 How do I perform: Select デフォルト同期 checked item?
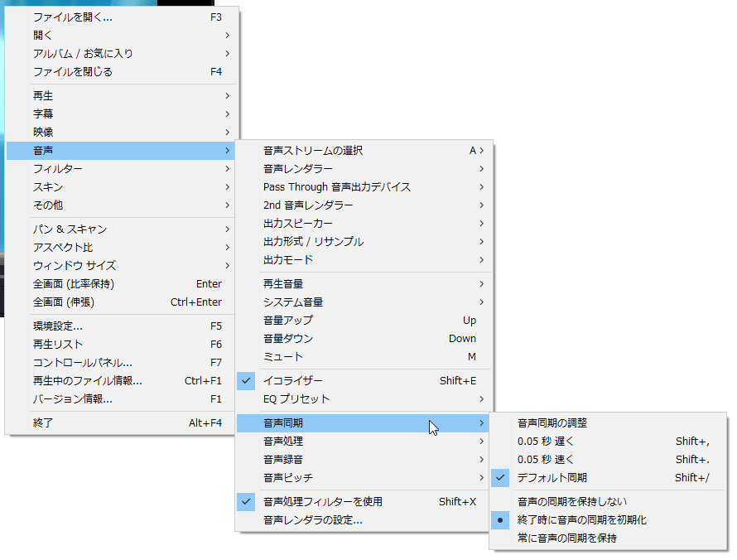tap(552, 478)
